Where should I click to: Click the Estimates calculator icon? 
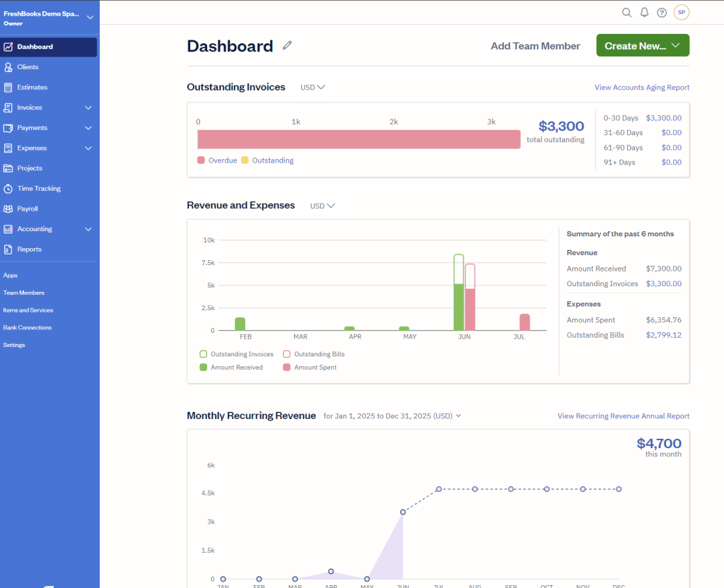point(8,87)
